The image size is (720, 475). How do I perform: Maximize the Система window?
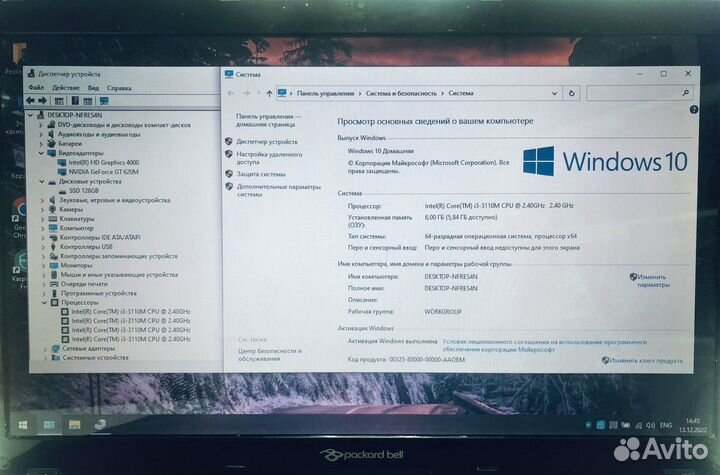[664, 74]
